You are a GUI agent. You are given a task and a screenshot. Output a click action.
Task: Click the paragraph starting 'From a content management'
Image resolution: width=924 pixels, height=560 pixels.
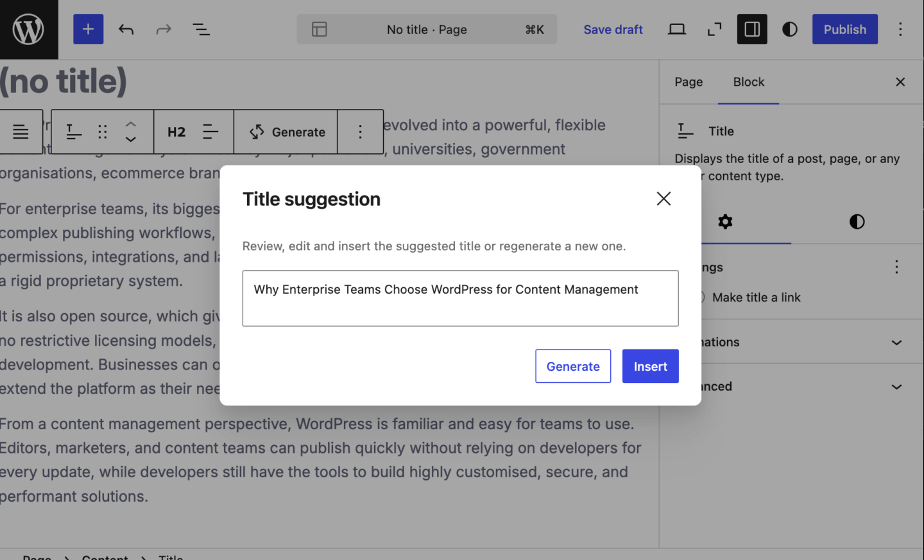[320, 460]
